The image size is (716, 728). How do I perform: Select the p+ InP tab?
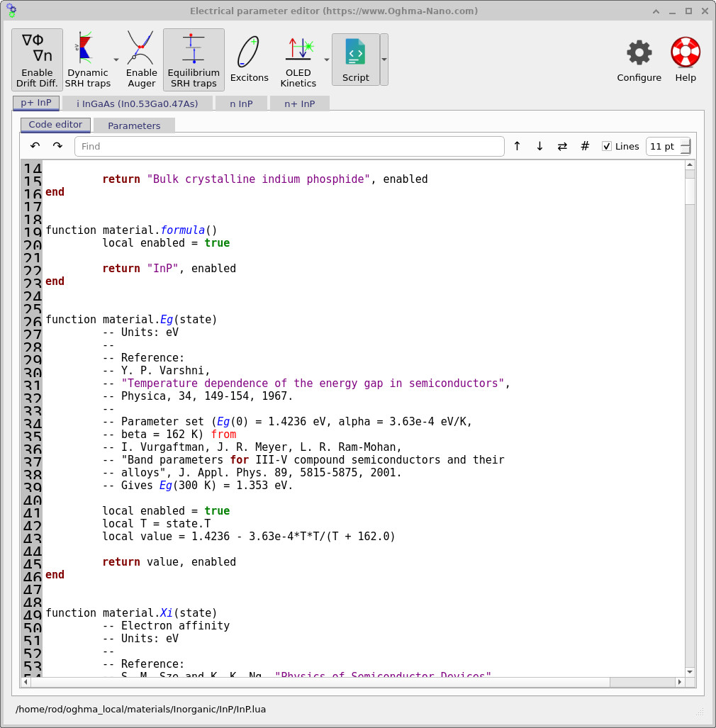click(x=36, y=103)
